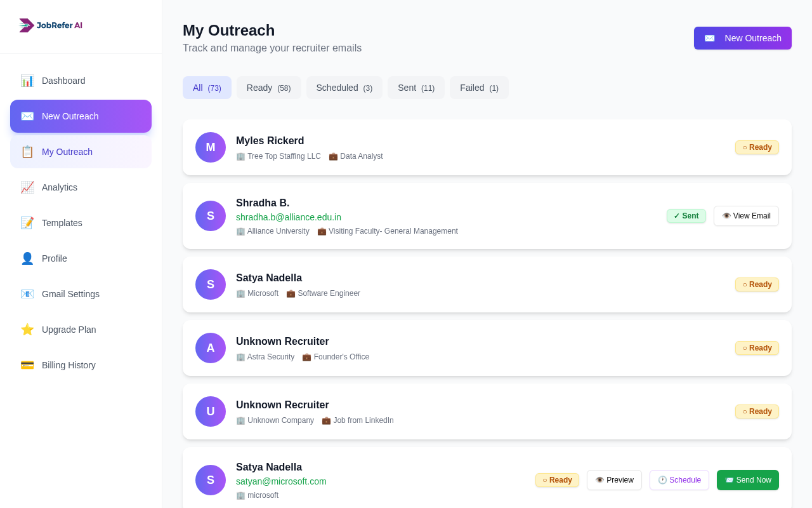Image resolution: width=812 pixels, height=508 pixels.
Task: Click the briefcase icon next to Founder's Office
Action: tap(306, 357)
